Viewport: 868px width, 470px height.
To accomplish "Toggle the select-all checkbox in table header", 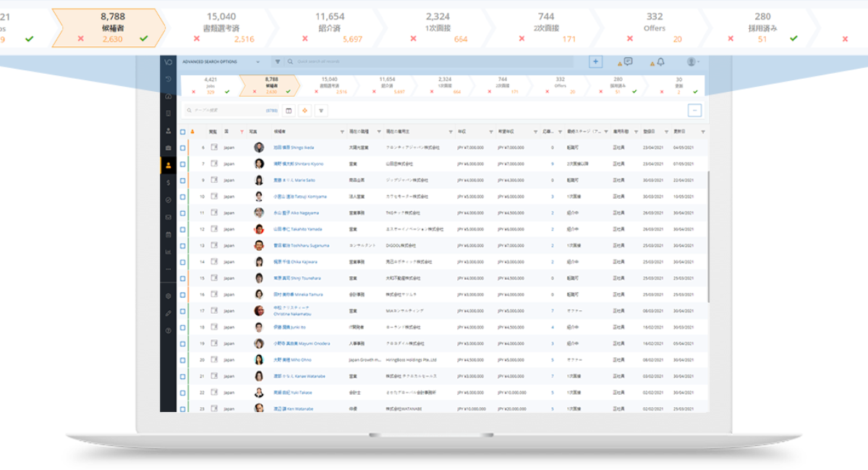I will click(x=183, y=132).
